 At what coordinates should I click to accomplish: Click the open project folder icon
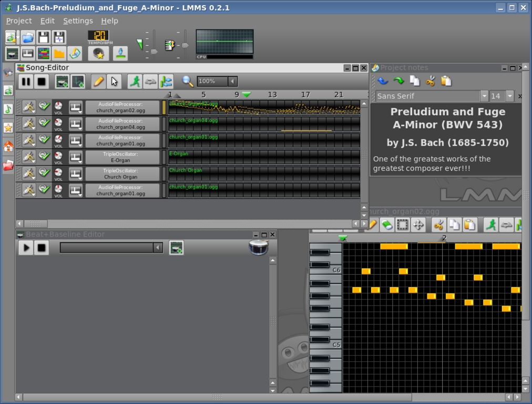(x=28, y=37)
